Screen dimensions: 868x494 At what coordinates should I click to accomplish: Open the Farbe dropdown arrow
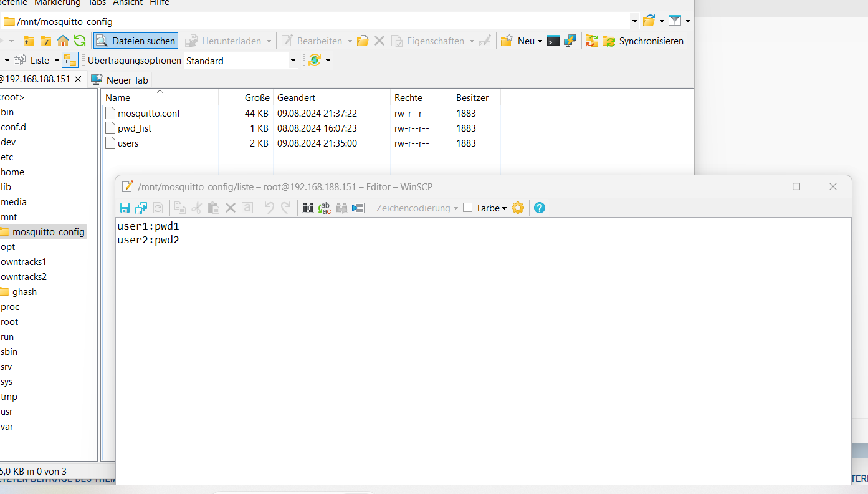[x=505, y=208]
